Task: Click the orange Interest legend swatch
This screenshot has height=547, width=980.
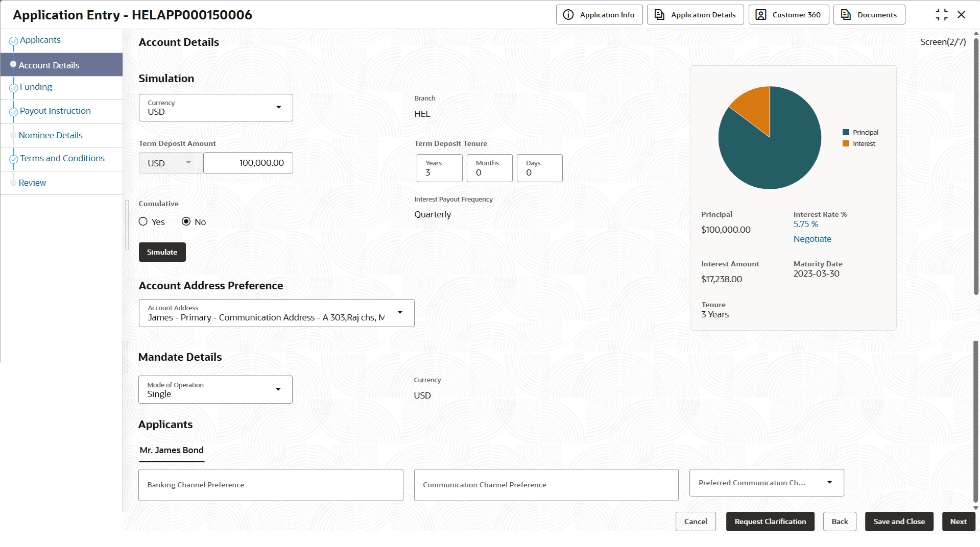Action: pos(845,144)
